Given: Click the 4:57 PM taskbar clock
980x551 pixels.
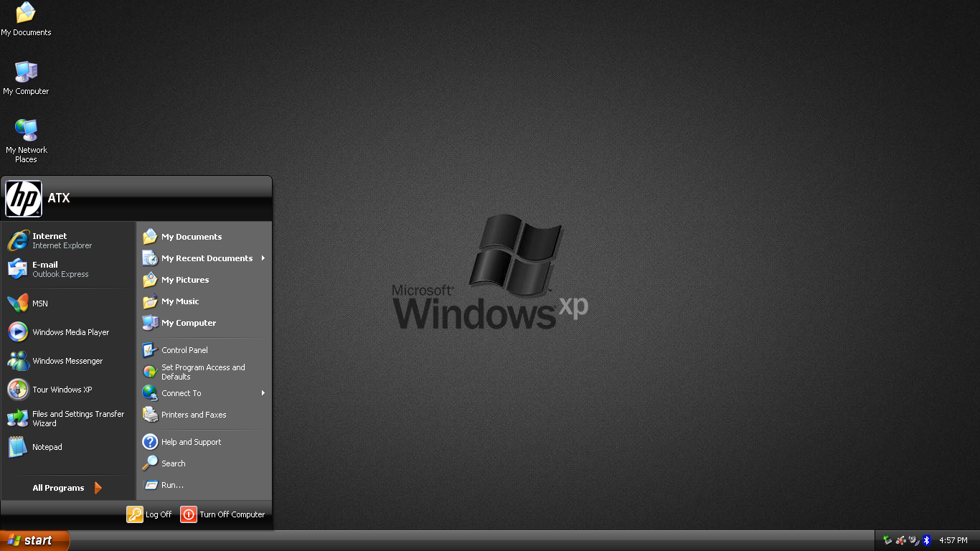Looking at the screenshot, I should [x=953, y=540].
